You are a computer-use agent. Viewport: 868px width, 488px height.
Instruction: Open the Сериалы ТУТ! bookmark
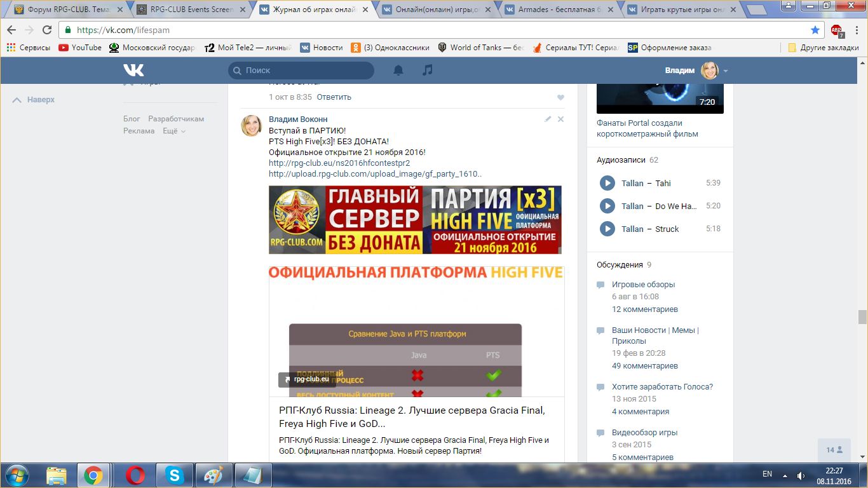tap(576, 48)
